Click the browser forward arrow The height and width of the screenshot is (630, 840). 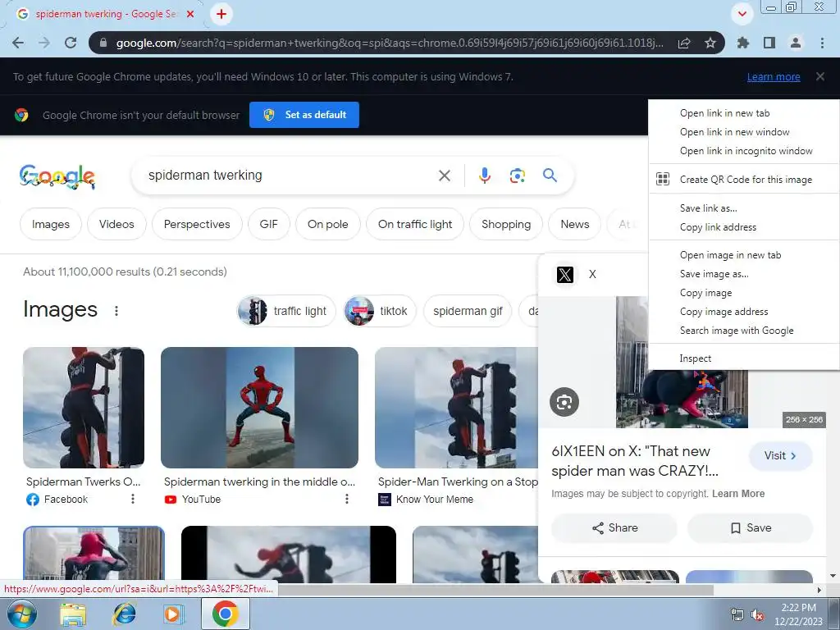click(x=44, y=43)
